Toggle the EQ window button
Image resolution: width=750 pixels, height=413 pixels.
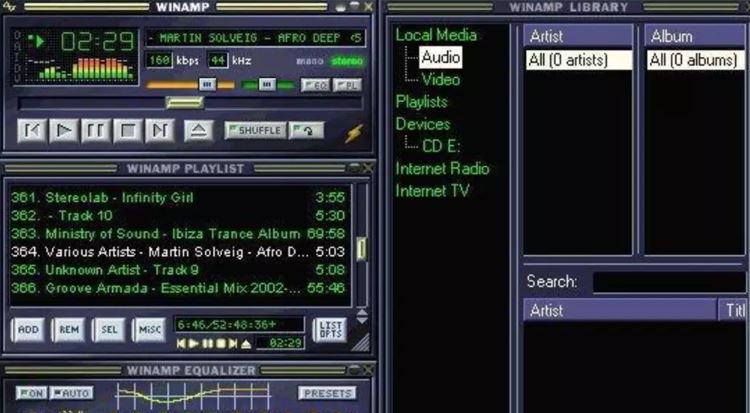(x=315, y=85)
